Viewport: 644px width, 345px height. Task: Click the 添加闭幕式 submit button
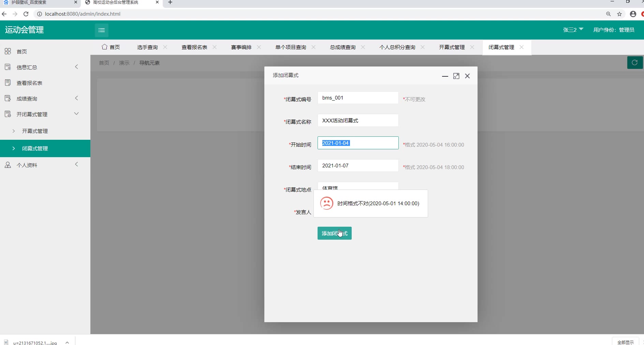334,233
